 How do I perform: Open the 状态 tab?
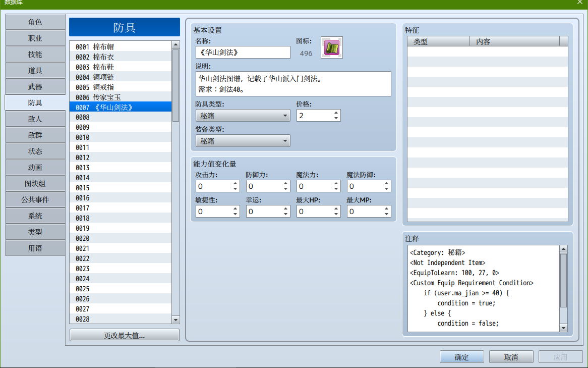[35, 151]
